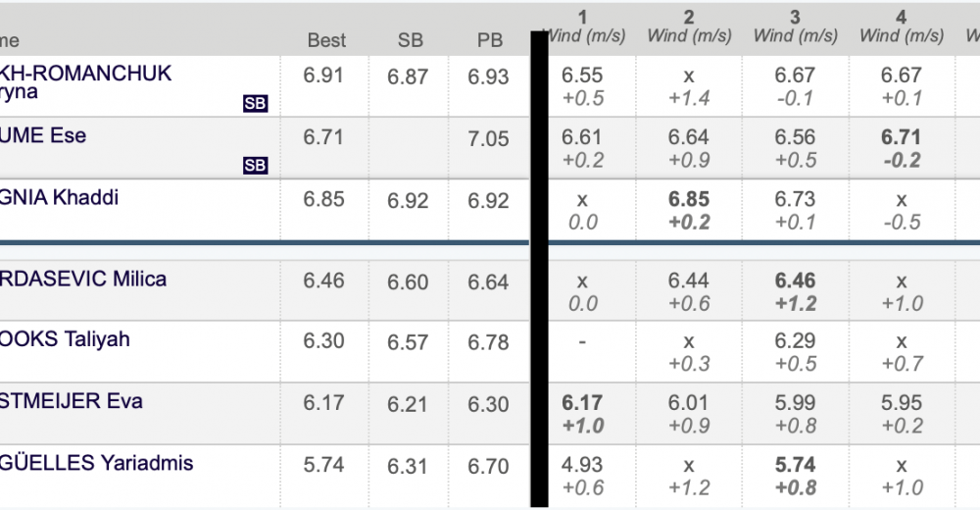
Task: Click bold 6.17 result for STMEIJER Eva
Action: tap(582, 402)
